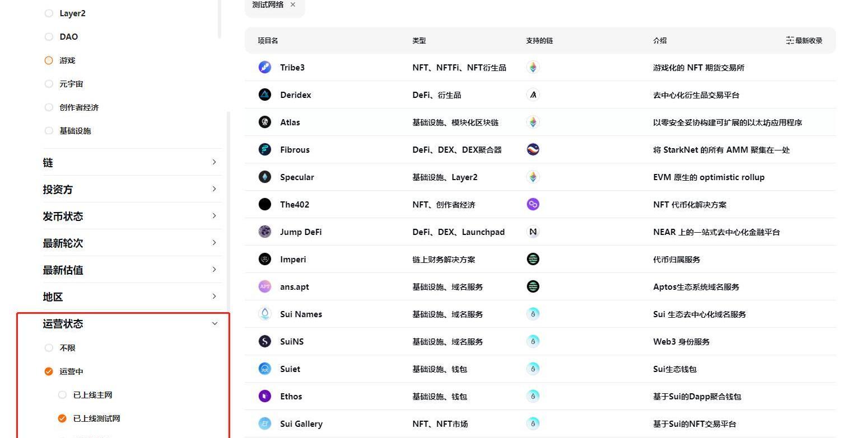The image size is (868, 438).
Task: Click the Polygon chain icon for The402
Action: [533, 205]
